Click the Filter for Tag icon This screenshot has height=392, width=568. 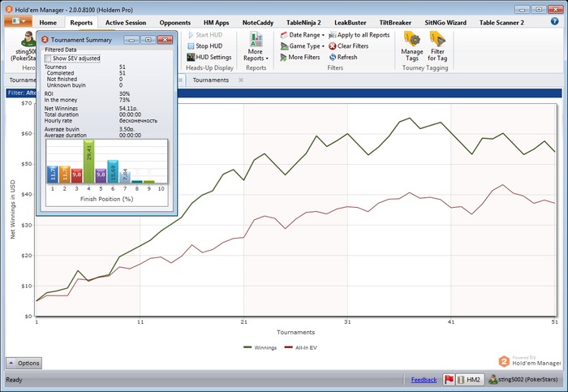(437, 39)
